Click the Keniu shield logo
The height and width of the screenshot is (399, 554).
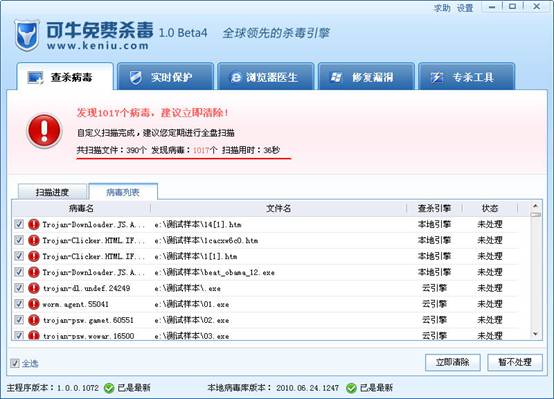[27, 35]
